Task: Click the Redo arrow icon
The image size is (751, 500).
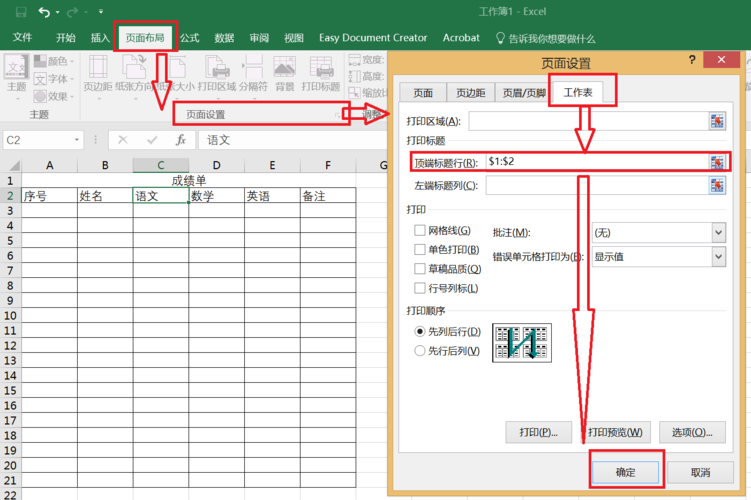Action: [72, 12]
